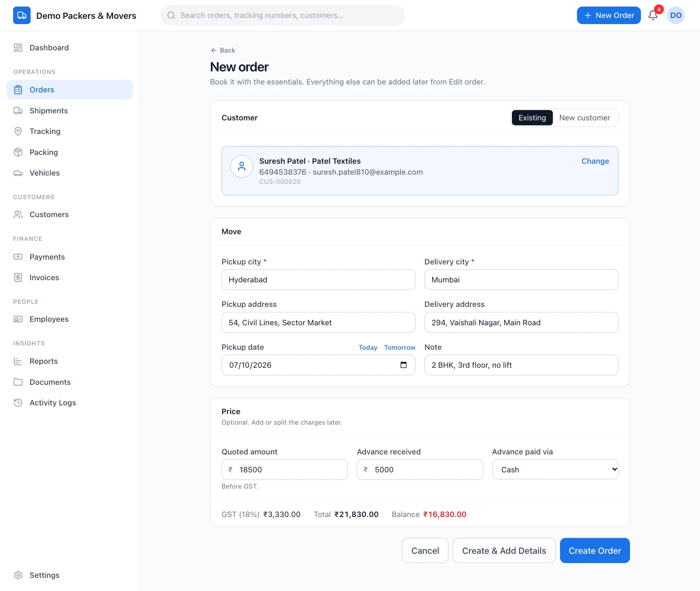Click the Cancel button

click(x=425, y=551)
